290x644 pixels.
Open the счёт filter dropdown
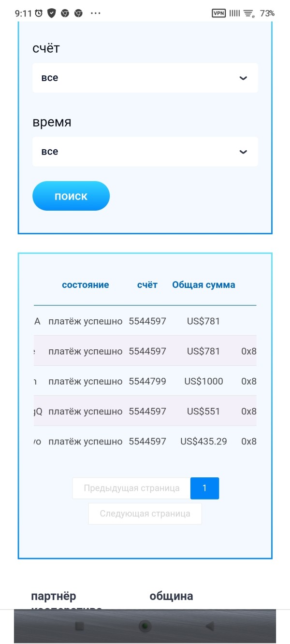coord(145,78)
